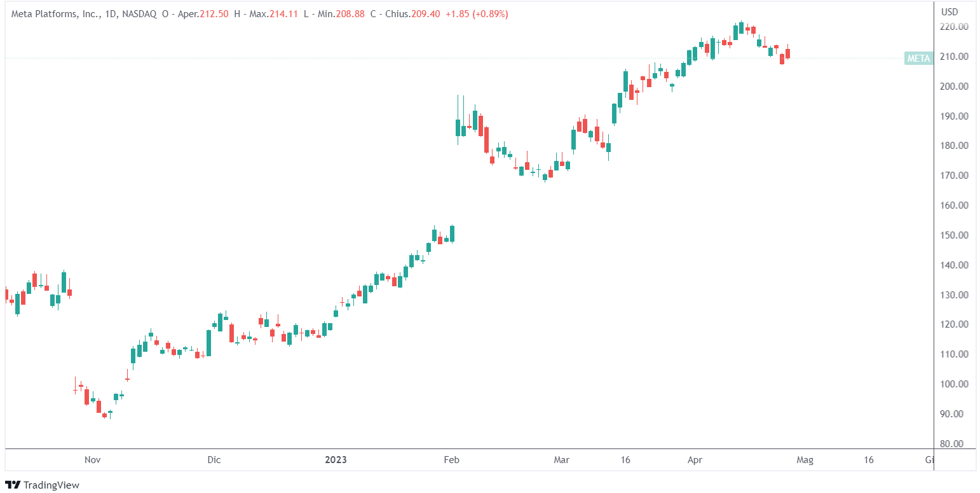Click the 220.00 level on price scale
This screenshot has width=980, height=493.
tap(955, 27)
